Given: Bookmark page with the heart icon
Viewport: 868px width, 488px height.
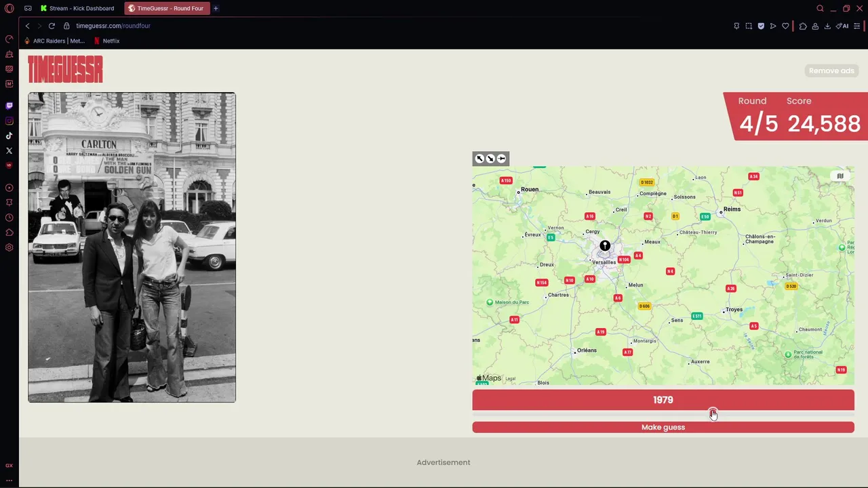Looking at the screenshot, I should [x=785, y=26].
